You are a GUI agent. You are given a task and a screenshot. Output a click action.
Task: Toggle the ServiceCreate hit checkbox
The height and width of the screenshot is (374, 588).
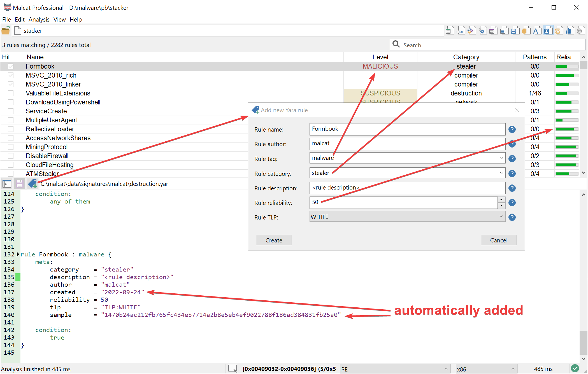click(x=11, y=111)
